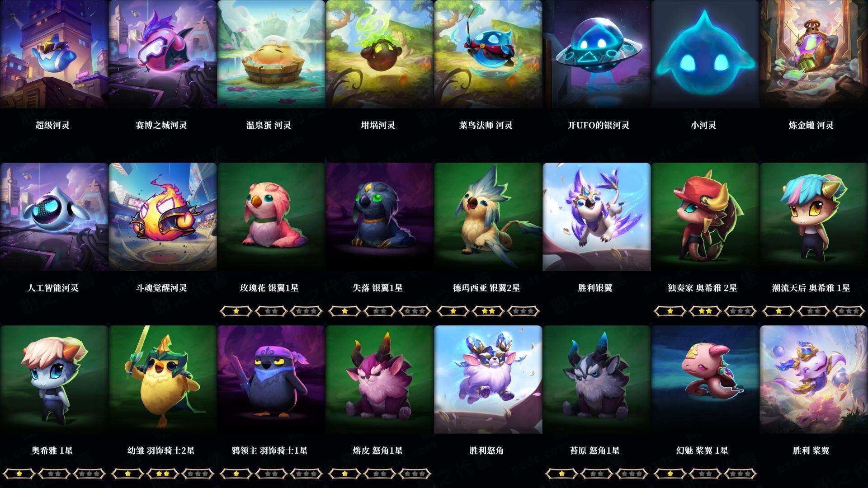Pick two-star tier under 奥希雅 1星
Image resolution: width=868 pixels, height=488 pixels.
click(x=54, y=474)
